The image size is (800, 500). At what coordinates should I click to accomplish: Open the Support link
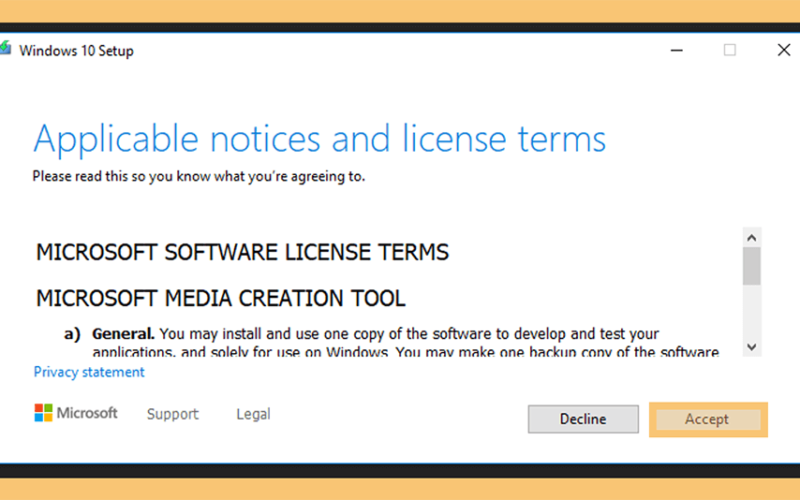[172, 414]
